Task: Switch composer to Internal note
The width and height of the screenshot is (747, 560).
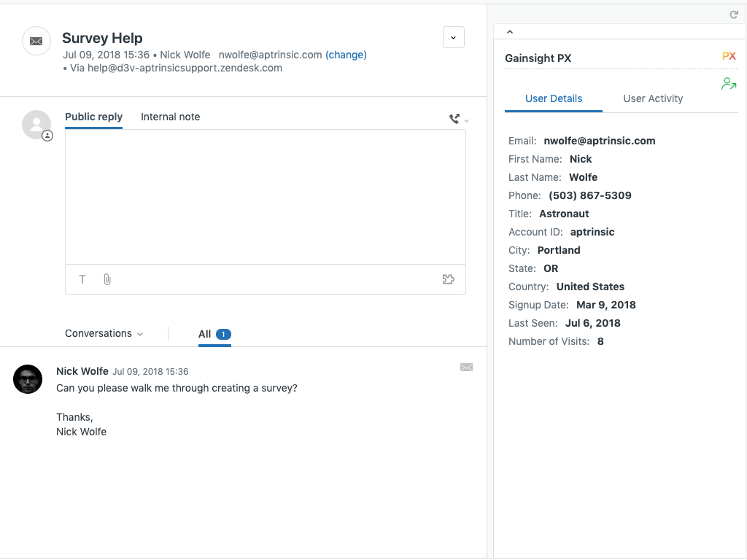Action: [x=170, y=117]
